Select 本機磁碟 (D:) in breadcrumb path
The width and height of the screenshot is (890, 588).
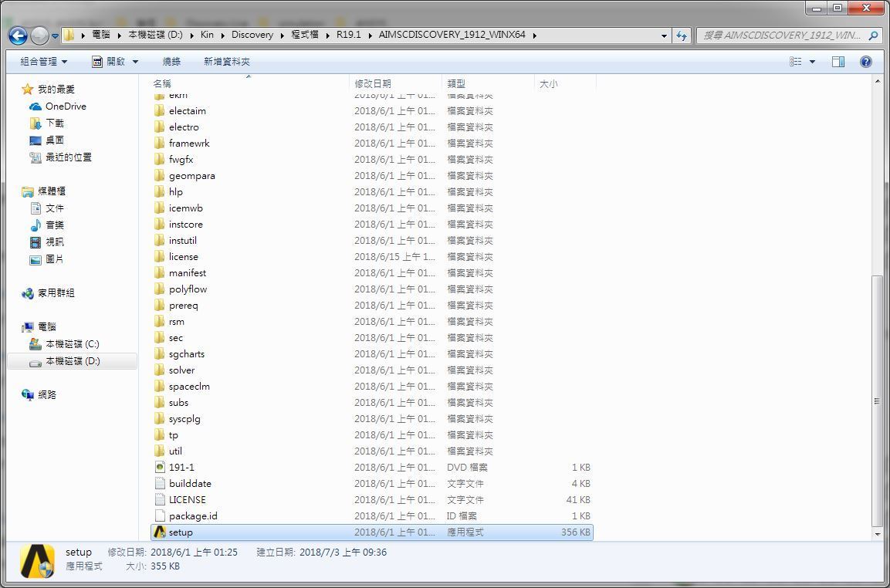(155, 35)
